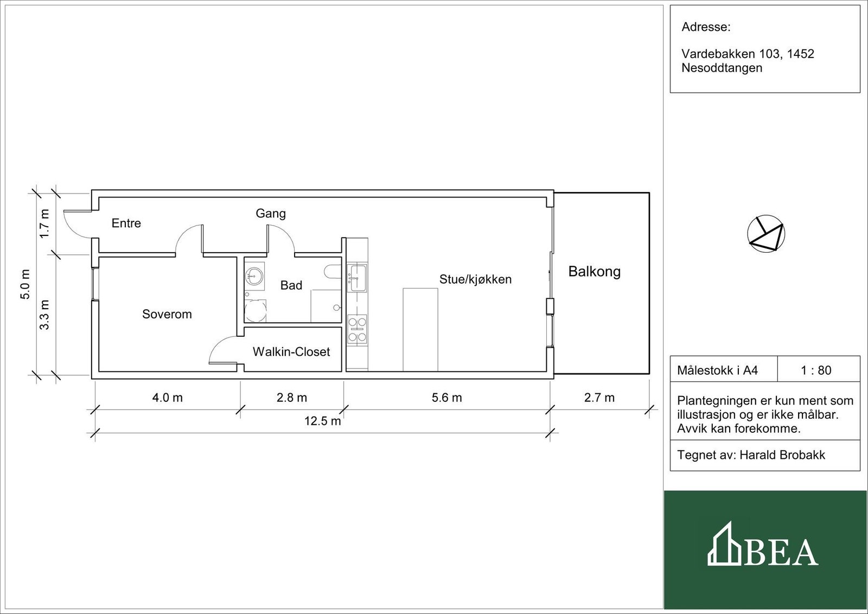Select the Walkin-Closet label
This screenshot has width=868, height=614.
click(x=291, y=351)
